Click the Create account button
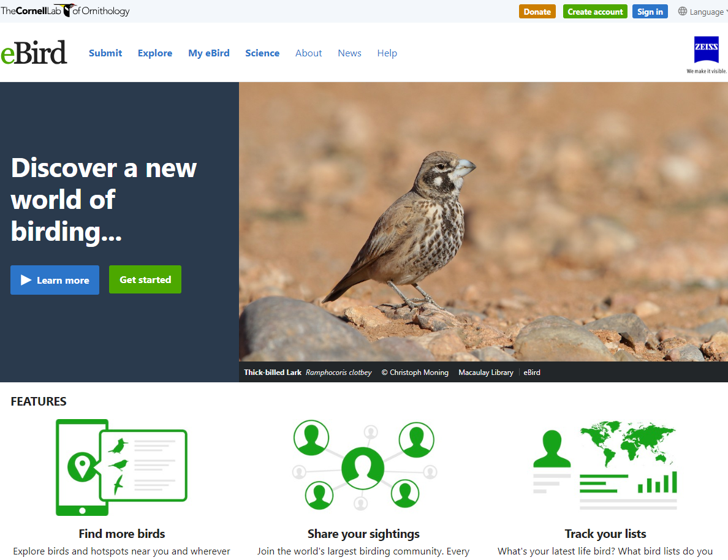The height and width of the screenshot is (560, 728). (595, 12)
